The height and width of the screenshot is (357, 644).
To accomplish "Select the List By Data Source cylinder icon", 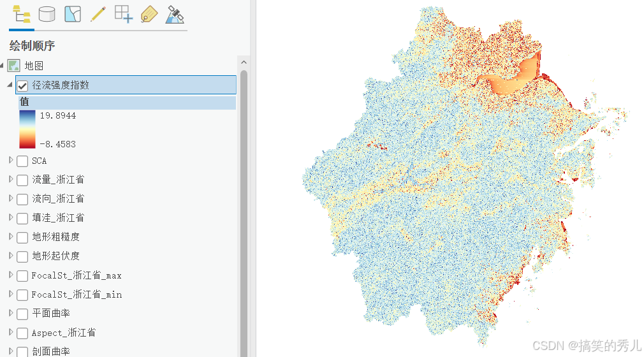I will (x=47, y=15).
